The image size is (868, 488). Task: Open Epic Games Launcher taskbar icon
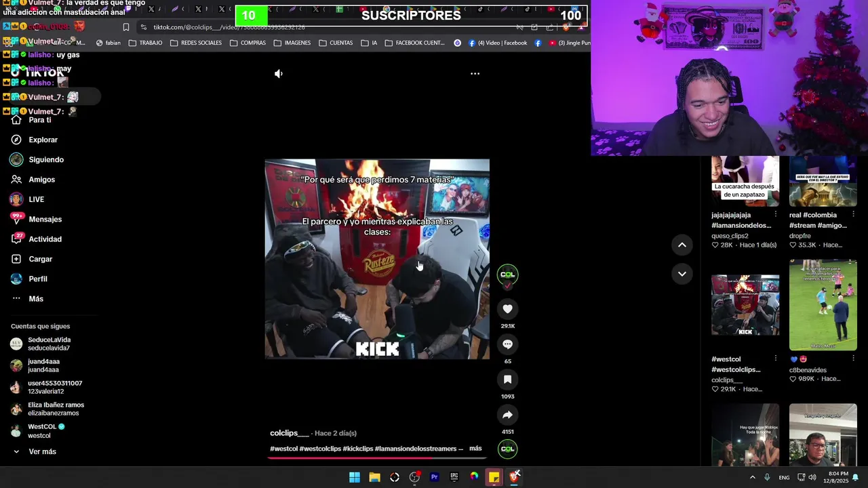(x=454, y=477)
